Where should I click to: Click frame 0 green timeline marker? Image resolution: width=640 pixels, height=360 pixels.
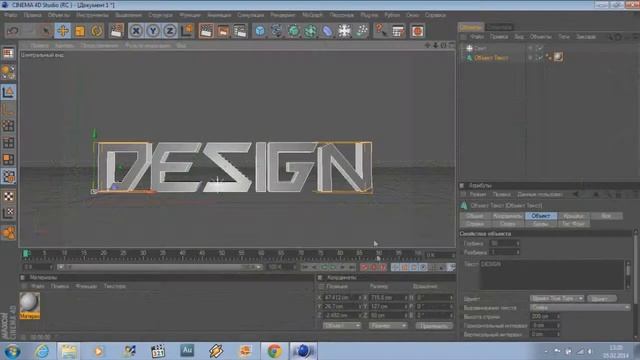coord(26,253)
